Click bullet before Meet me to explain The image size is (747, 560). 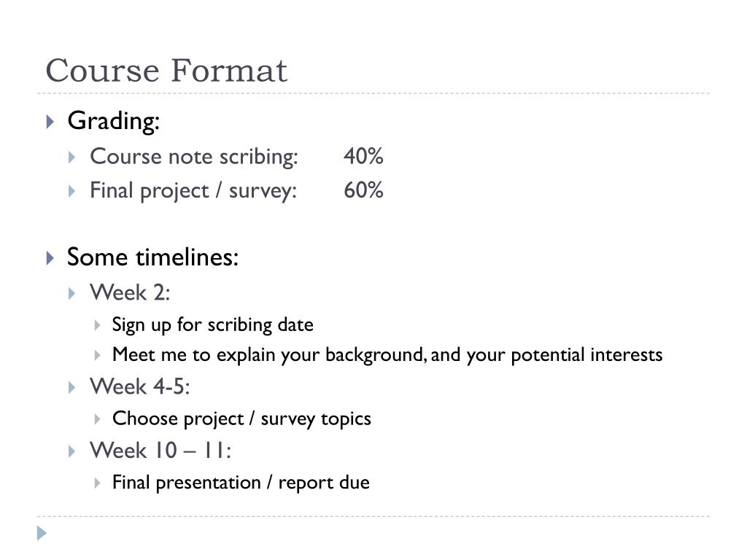pyautogui.click(x=97, y=355)
